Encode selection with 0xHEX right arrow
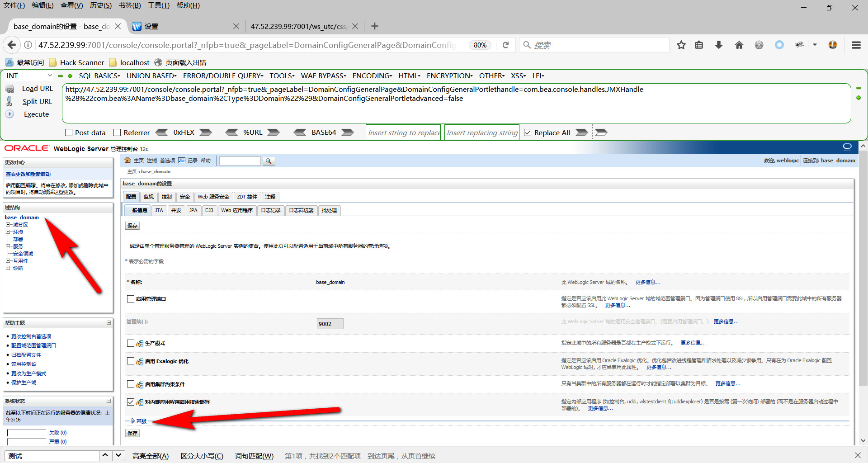 click(206, 132)
